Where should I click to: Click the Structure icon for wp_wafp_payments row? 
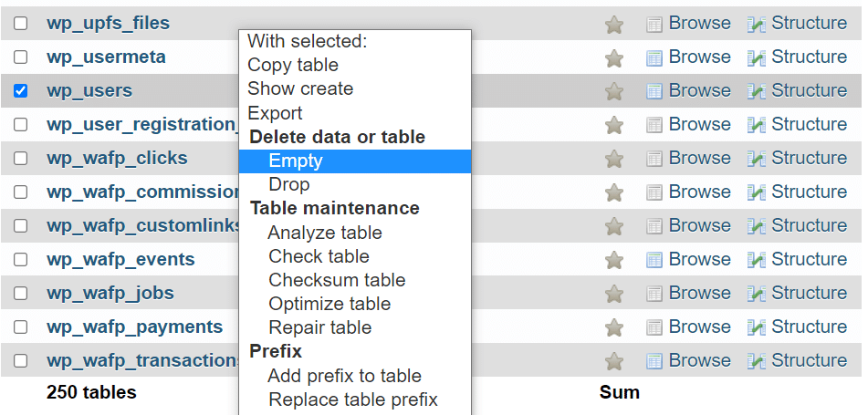757,327
